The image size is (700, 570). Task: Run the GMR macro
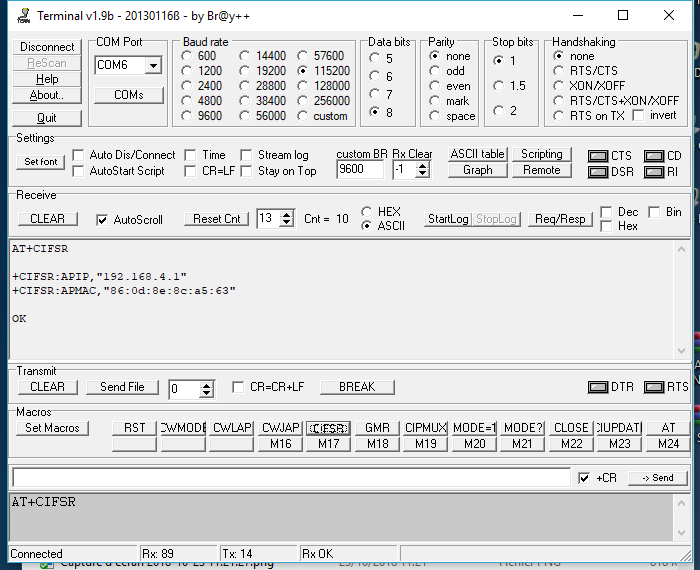(x=377, y=428)
